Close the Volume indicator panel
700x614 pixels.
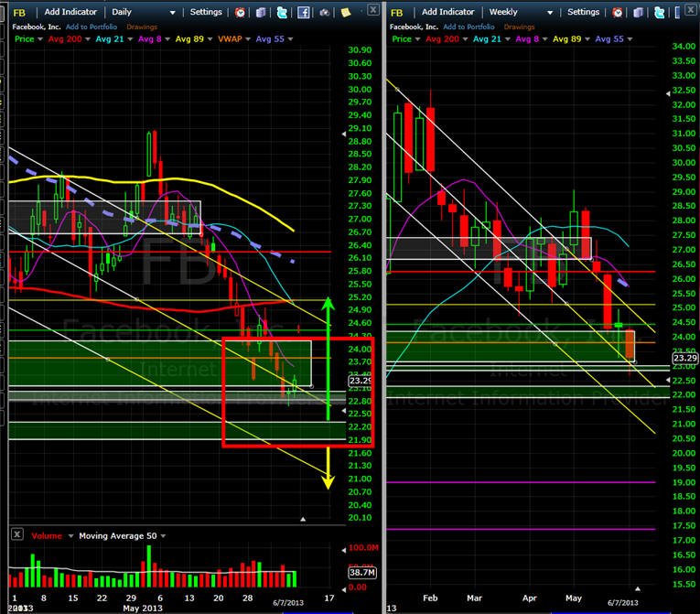[17, 533]
